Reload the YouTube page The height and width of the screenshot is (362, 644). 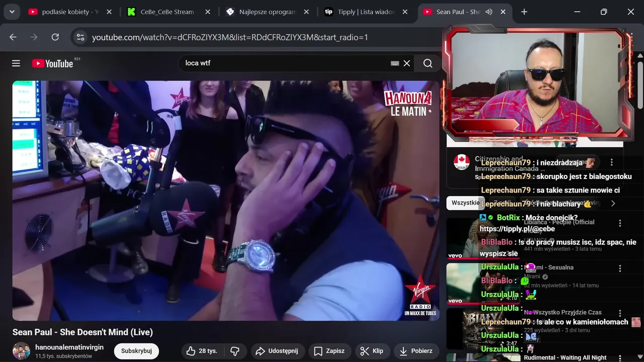[55, 37]
